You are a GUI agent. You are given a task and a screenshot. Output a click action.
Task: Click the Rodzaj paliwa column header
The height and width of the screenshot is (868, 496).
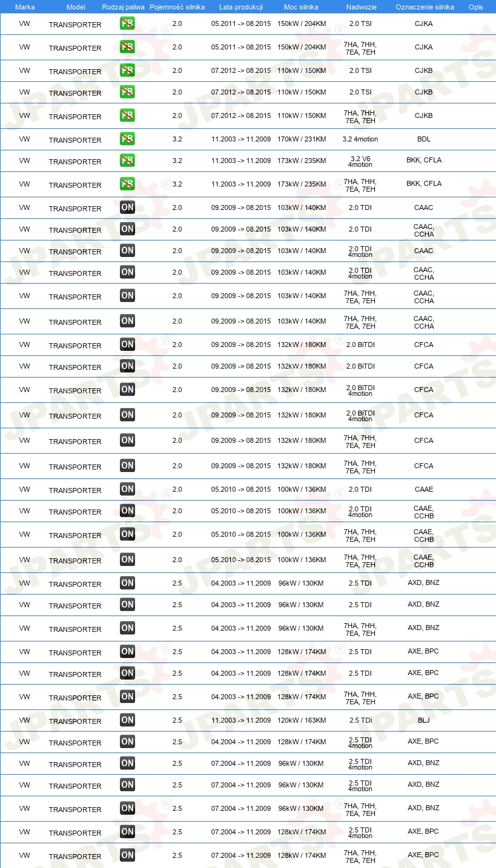coord(123,6)
